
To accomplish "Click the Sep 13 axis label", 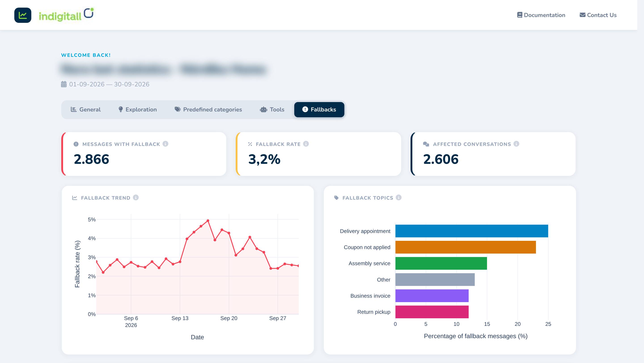I will pos(180,318).
